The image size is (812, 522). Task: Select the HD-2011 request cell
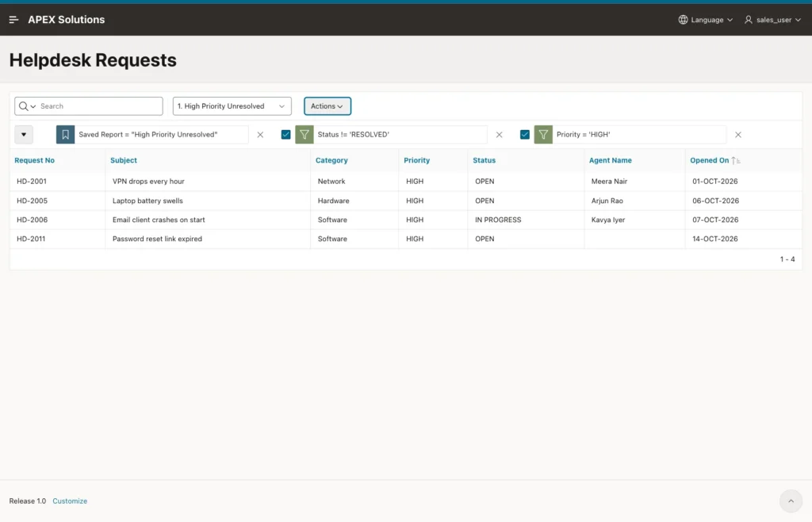click(x=31, y=239)
